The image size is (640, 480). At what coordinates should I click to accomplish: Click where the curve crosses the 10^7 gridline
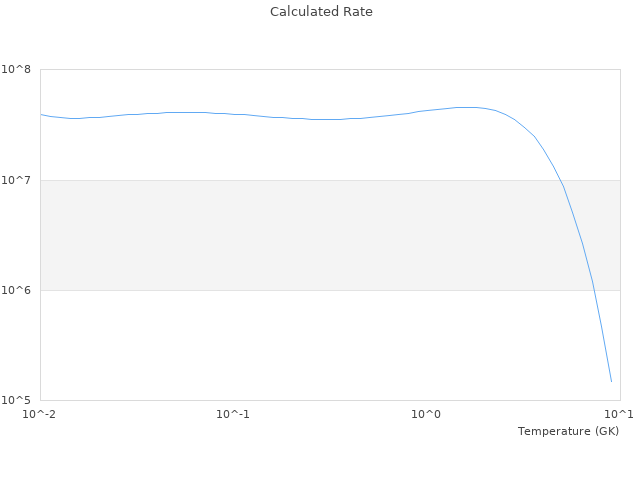pyautogui.click(x=561, y=180)
